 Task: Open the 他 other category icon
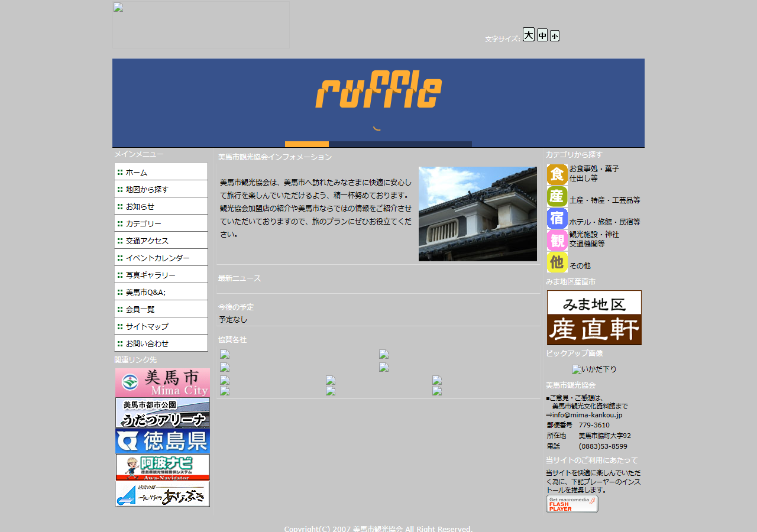point(557,262)
